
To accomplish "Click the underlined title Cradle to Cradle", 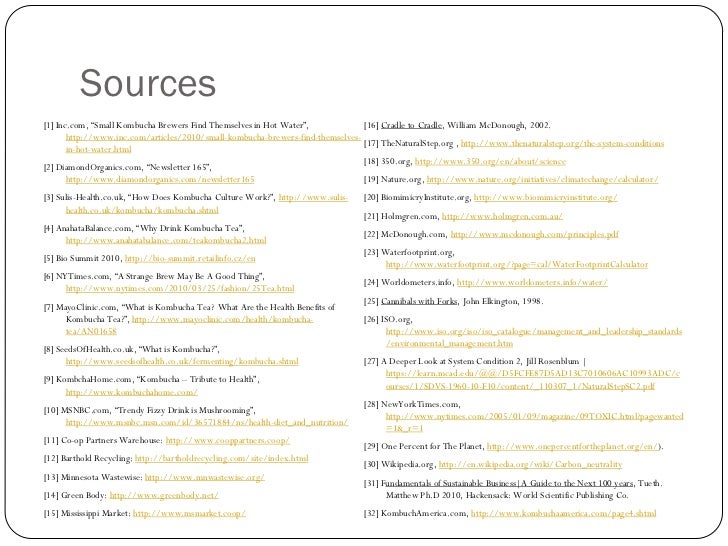I will (411, 125).
